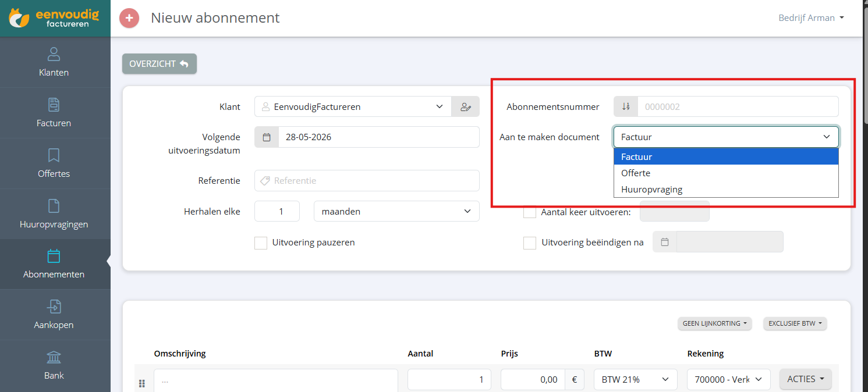Open GEEN LIJNKORTING dropdown
Viewport: 868px width, 392px height.
(x=715, y=323)
